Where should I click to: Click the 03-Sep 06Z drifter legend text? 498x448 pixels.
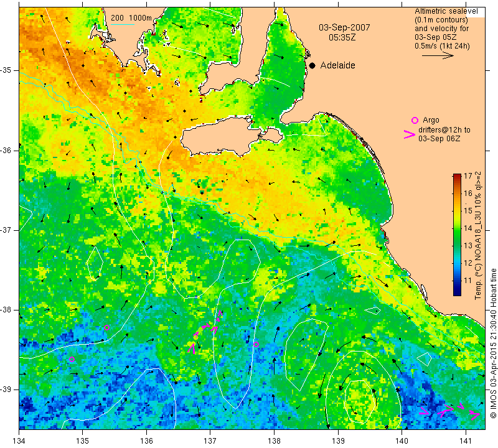439,138
